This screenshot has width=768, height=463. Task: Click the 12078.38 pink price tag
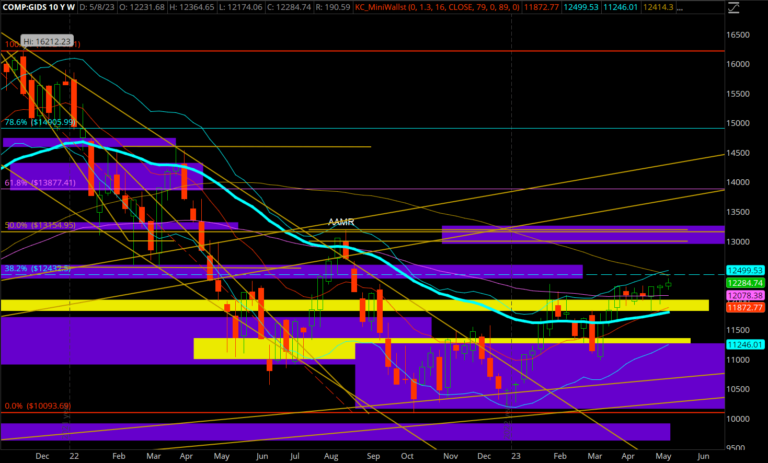pos(743,296)
